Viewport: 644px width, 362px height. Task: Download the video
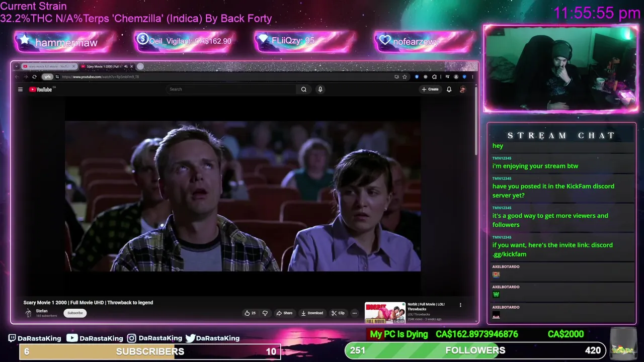pyautogui.click(x=312, y=313)
